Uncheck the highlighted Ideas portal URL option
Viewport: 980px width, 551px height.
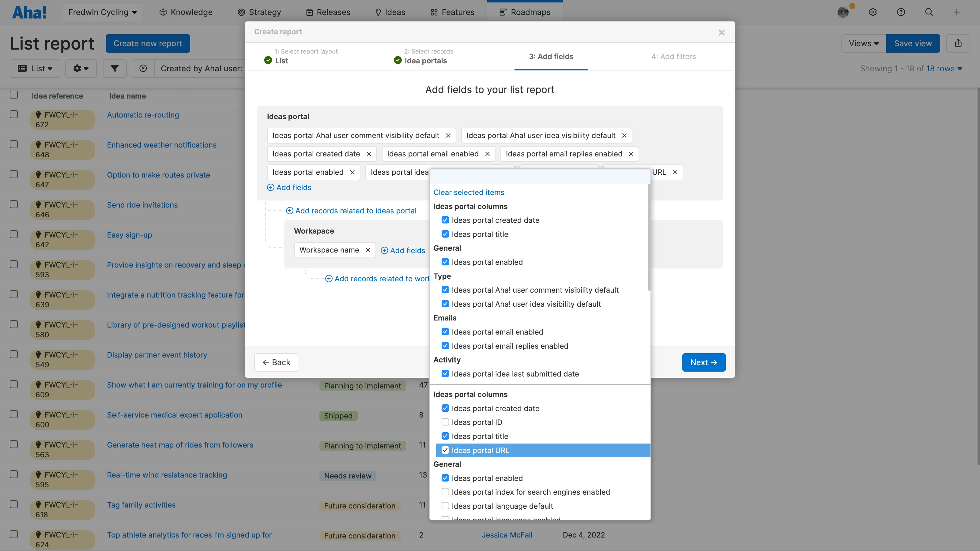pyautogui.click(x=445, y=450)
